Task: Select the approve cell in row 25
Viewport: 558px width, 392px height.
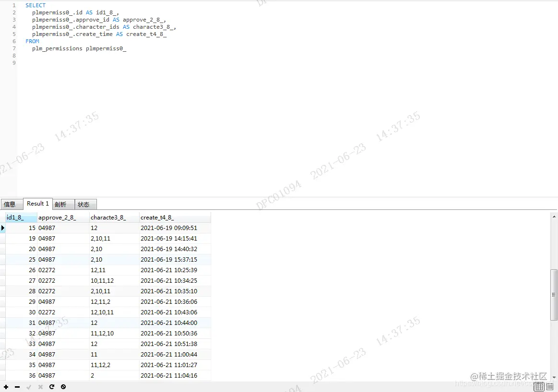Action: click(63, 259)
